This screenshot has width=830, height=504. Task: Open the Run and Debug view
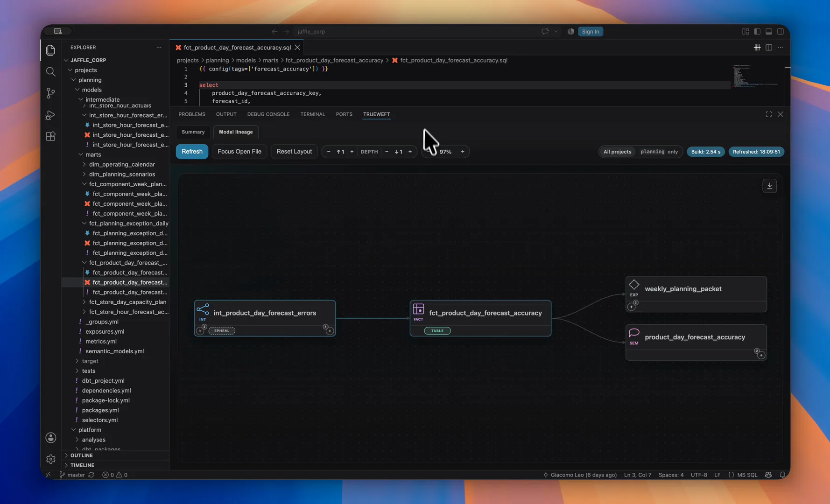[50, 115]
